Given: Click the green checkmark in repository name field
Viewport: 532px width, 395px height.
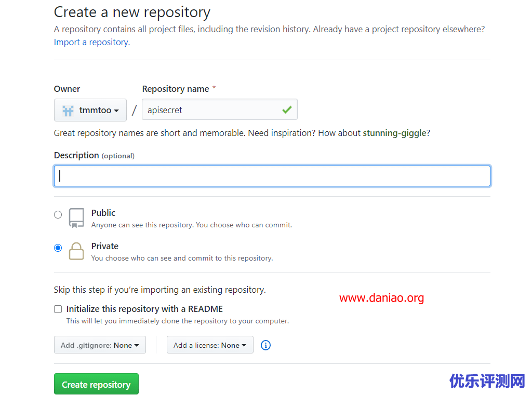Looking at the screenshot, I should tap(287, 110).
